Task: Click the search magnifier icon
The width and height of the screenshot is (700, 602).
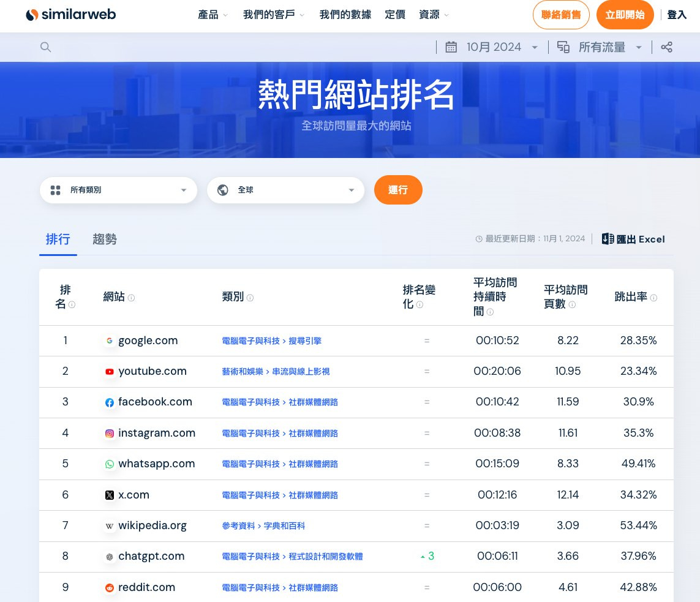Action: point(45,47)
